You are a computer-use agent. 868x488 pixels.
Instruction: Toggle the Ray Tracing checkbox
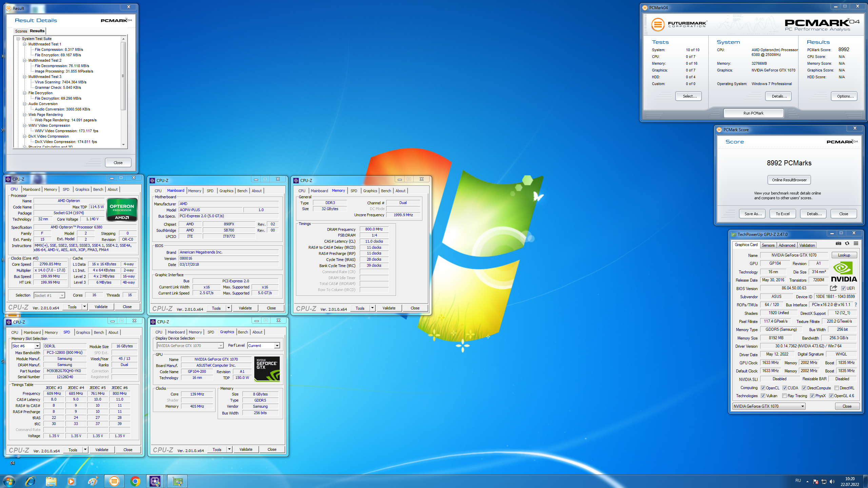tap(784, 396)
